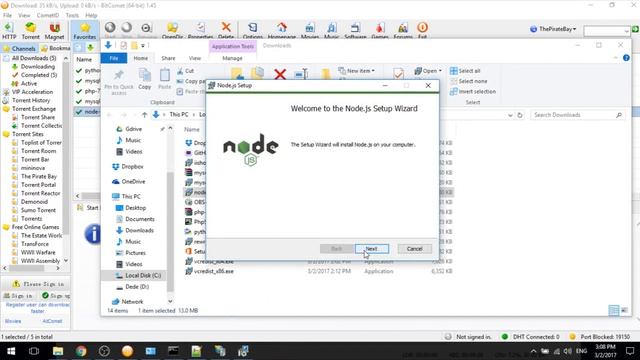Click the BitComet Sign in button
Screen dimensions: 640x360
point(18,296)
